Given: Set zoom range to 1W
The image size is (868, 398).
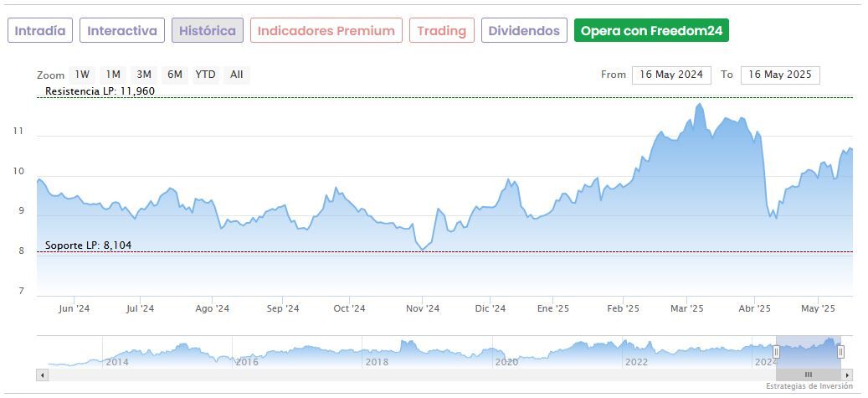Looking at the screenshot, I should click(x=82, y=75).
